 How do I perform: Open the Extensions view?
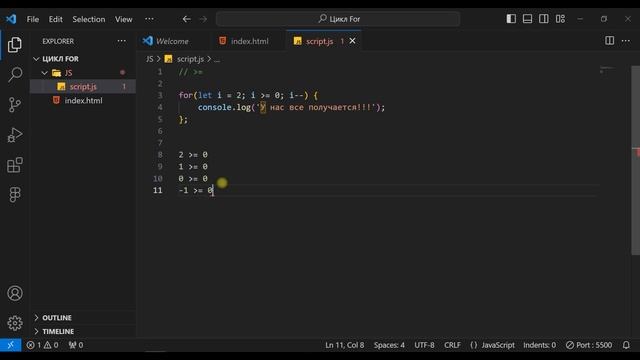tap(15, 165)
